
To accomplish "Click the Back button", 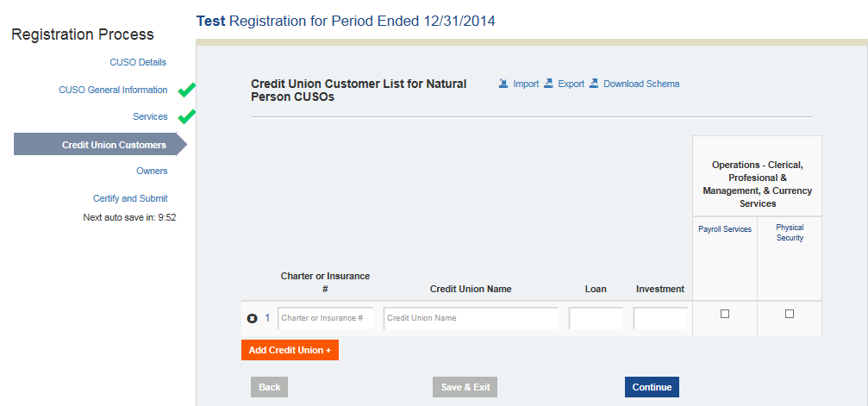I will point(269,387).
